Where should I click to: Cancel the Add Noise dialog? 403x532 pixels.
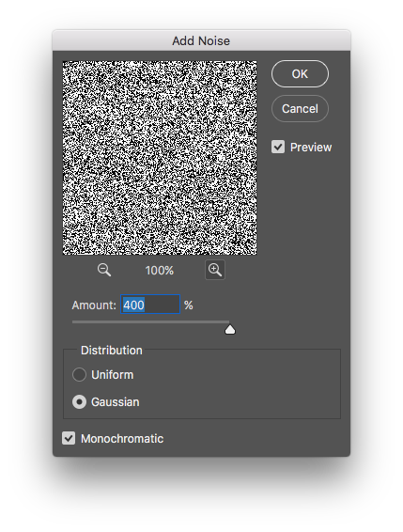(300, 109)
